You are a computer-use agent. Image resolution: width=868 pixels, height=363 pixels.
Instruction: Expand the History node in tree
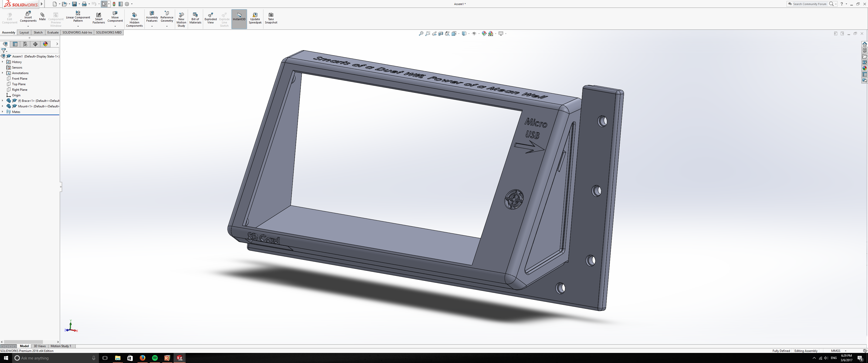[3, 62]
